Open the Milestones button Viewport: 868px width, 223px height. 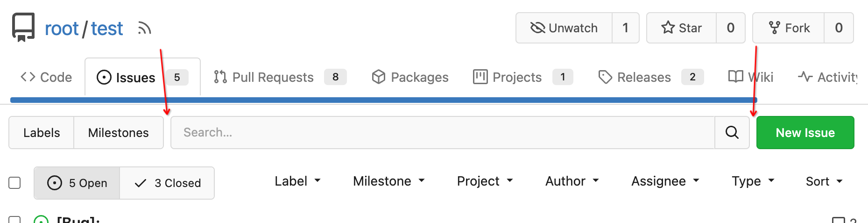tap(119, 133)
